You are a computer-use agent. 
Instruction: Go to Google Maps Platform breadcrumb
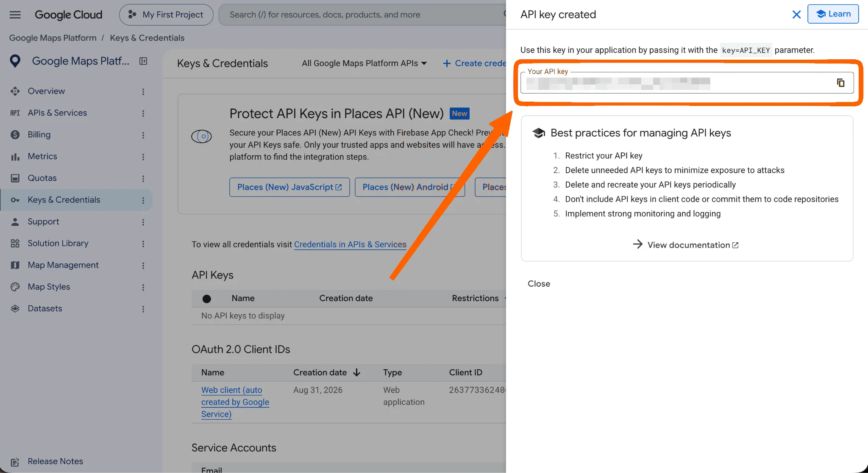53,38
